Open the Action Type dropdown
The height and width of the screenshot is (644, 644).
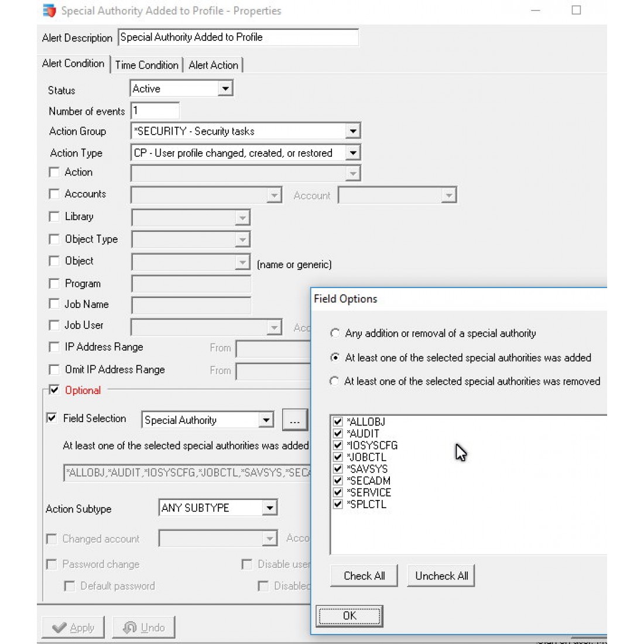[352, 152]
